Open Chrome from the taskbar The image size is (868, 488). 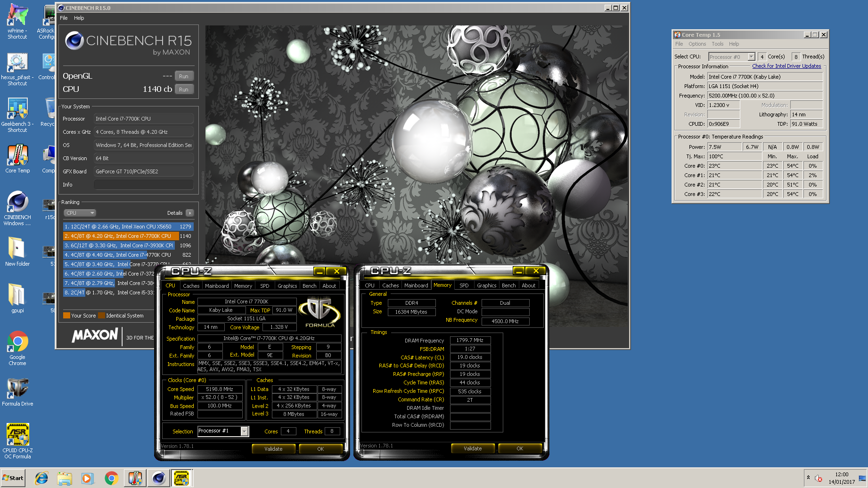[x=111, y=478]
